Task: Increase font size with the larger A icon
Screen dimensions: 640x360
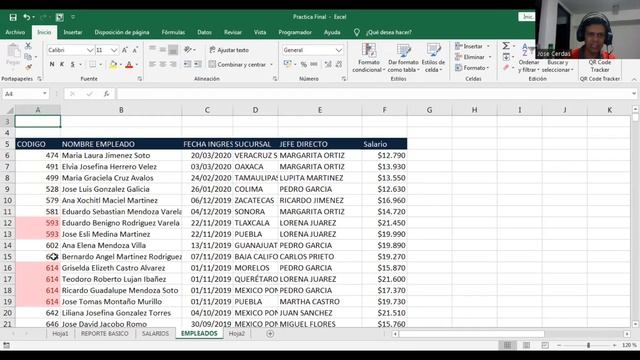Action: pyautogui.click(x=125, y=50)
